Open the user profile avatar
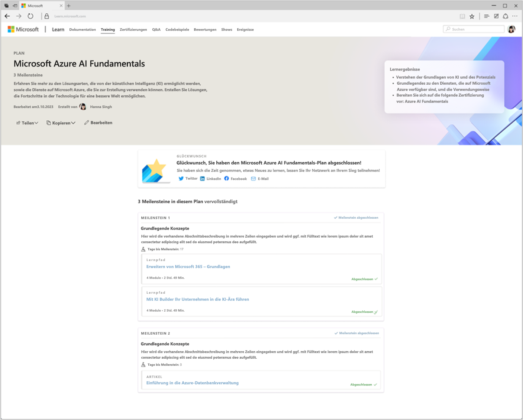The width and height of the screenshot is (523, 420). [x=512, y=29]
